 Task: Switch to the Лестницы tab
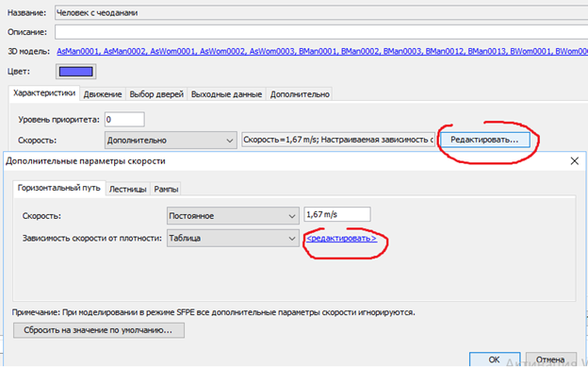[127, 190]
